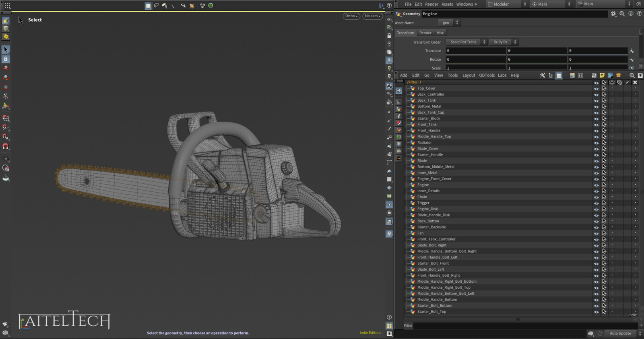
Task: Activate the Rotate tool in left toolbar
Action: coord(6,77)
